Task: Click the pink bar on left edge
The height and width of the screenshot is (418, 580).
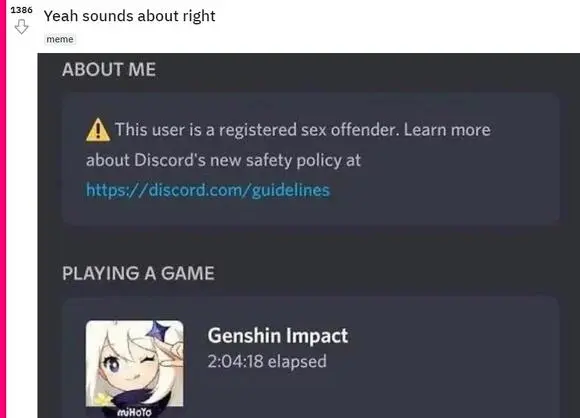Action: 3,209
